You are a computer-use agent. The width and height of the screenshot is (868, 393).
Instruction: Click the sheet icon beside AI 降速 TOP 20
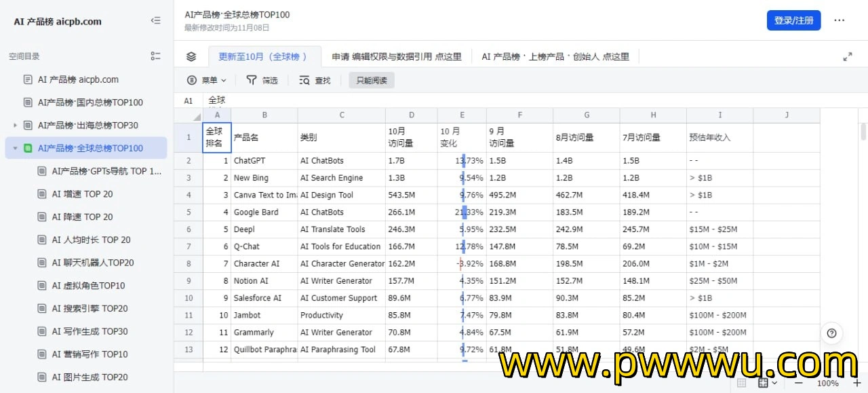[42, 217]
